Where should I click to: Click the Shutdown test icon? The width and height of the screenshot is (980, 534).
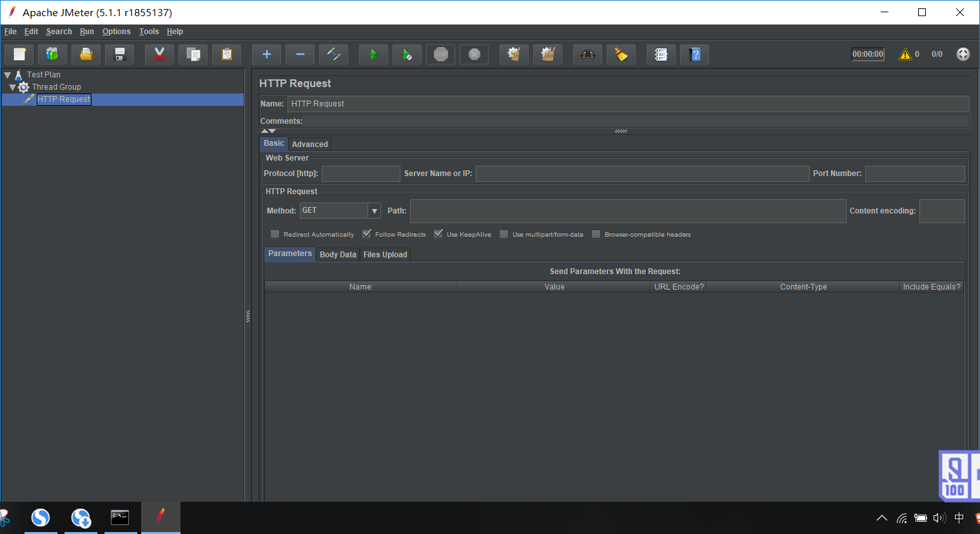(x=474, y=54)
